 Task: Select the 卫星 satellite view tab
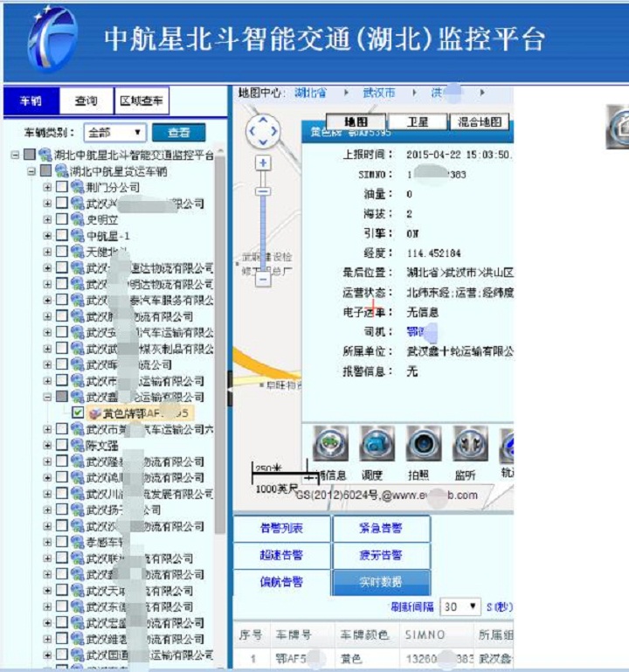[x=418, y=121]
